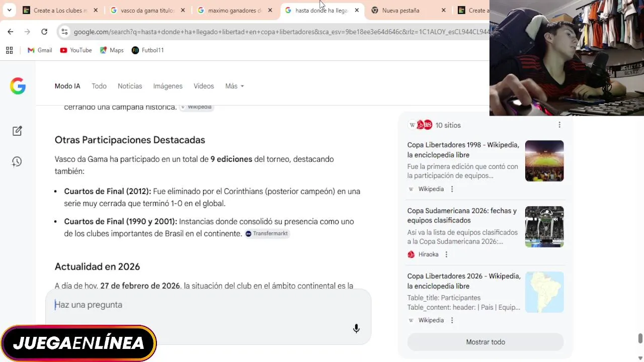This screenshot has width=644, height=362.
Task: Click 'Cuartos de Final (1990 y 2001):' text
Action: pos(120,221)
